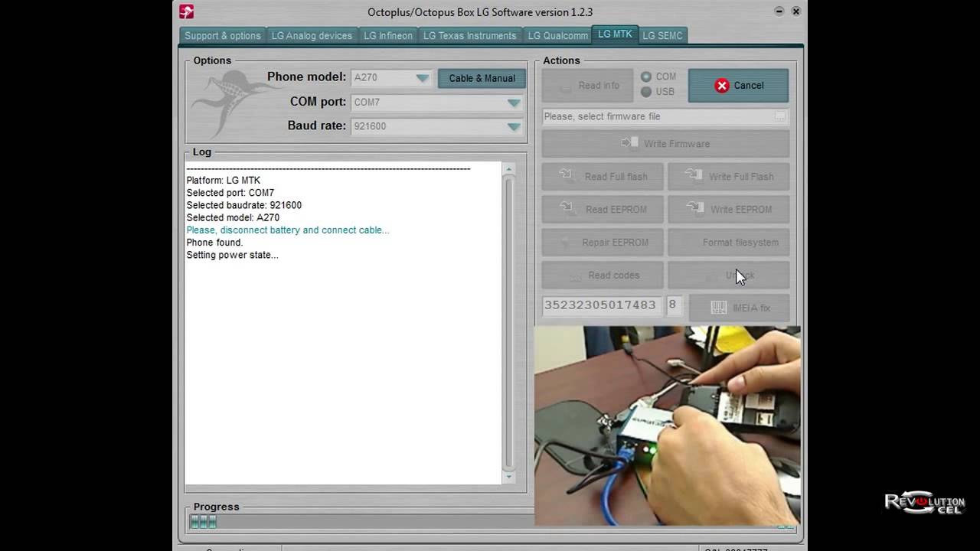980x551 pixels.
Task: Click the Read Full flash button
Action: point(603,177)
